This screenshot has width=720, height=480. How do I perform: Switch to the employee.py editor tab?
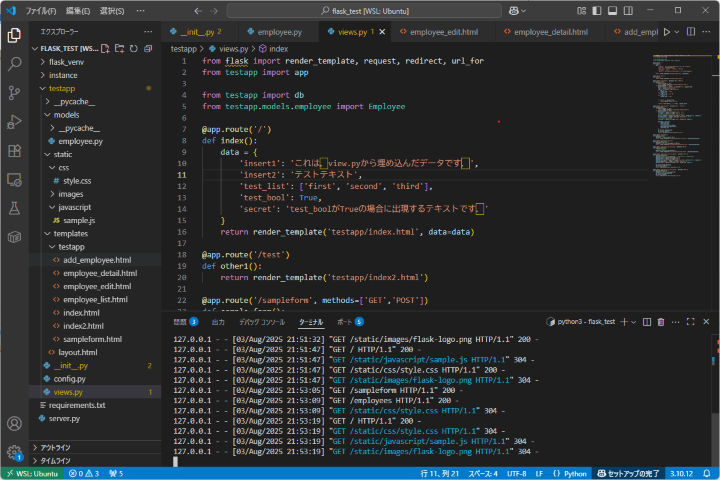pyautogui.click(x=279, y=32)
